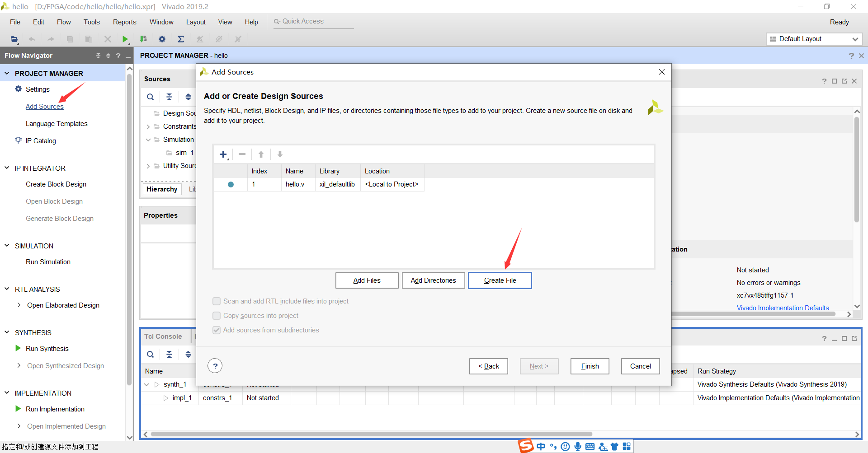
Task: Collapse the RTL ANALYSIS section
Action: pos(7,289)
